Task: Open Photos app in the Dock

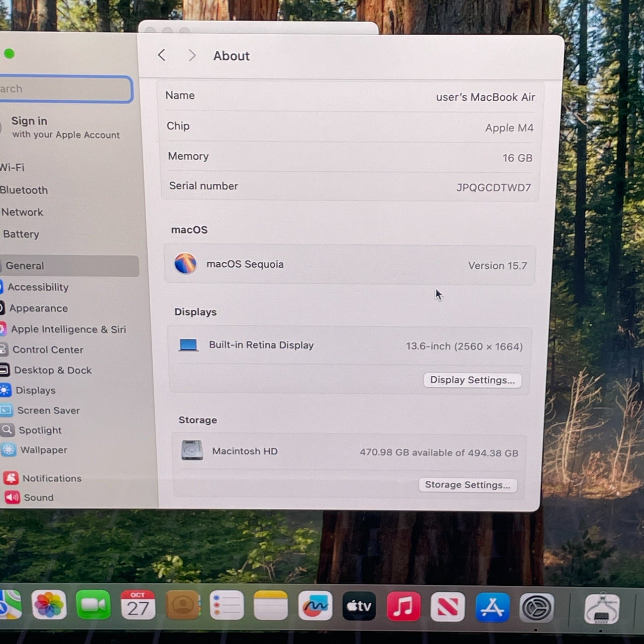Action: pos(49,605)
